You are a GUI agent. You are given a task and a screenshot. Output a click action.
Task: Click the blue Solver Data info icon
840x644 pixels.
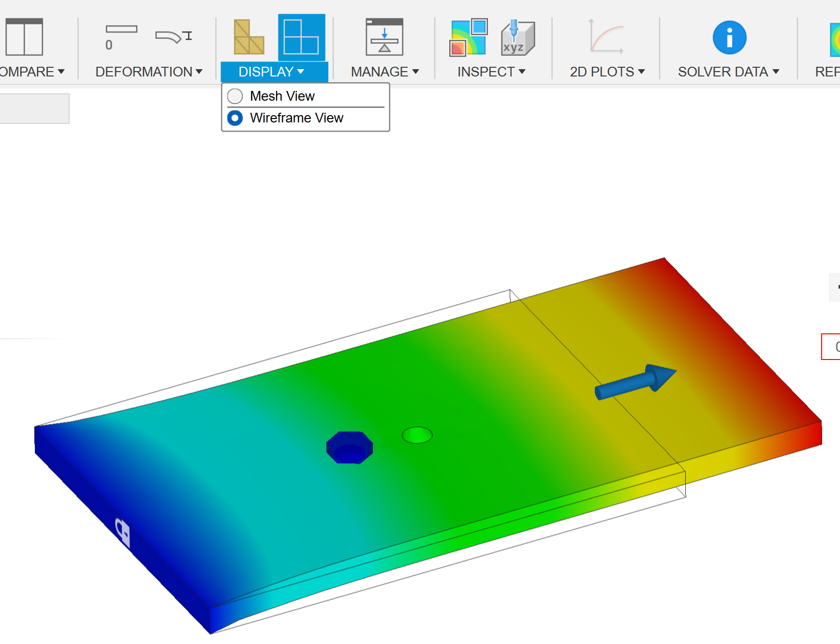click(729, 38)
